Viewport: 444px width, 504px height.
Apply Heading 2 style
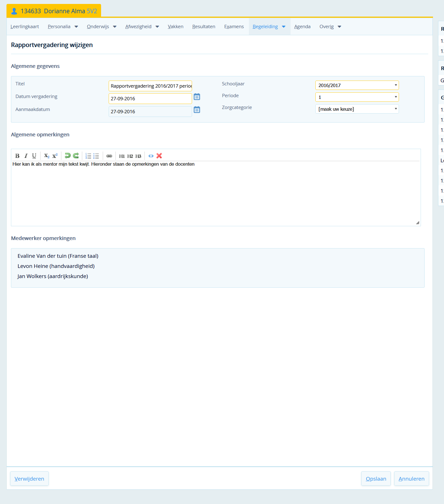coord(130,156)
